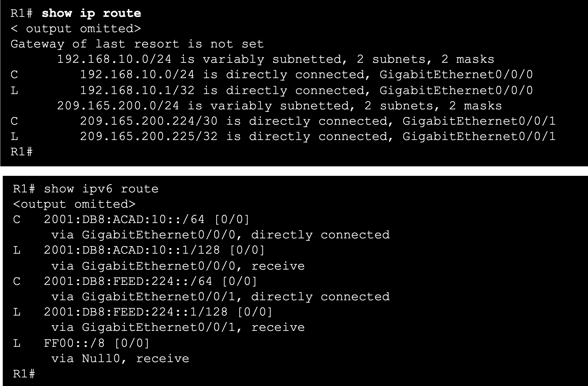Viewport: 588px width, 386px height.
Task: Select the 2001:DB8:ACAD:10::1/128 local route
Action: (139, 250)
